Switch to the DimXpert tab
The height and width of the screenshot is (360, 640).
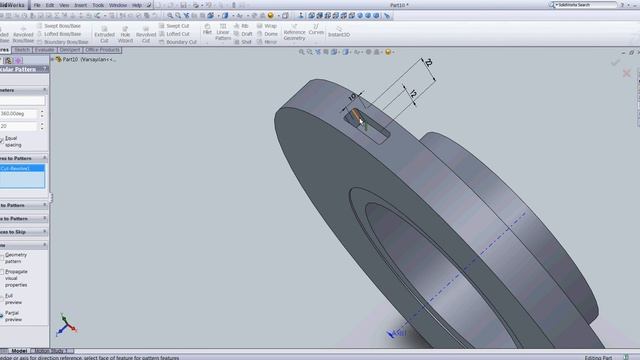(70, 50)
